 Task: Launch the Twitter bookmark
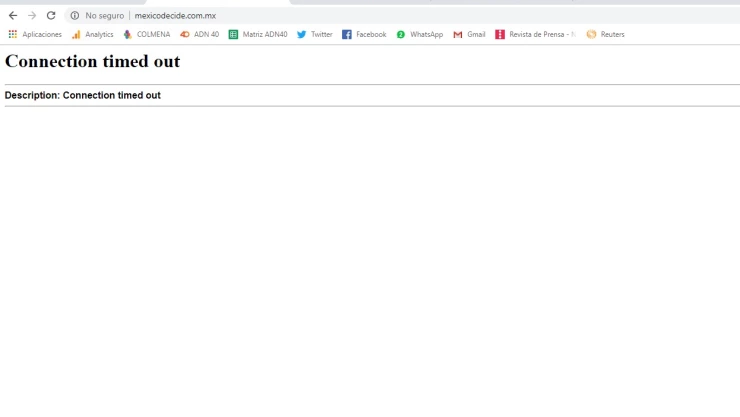(314, 34)
